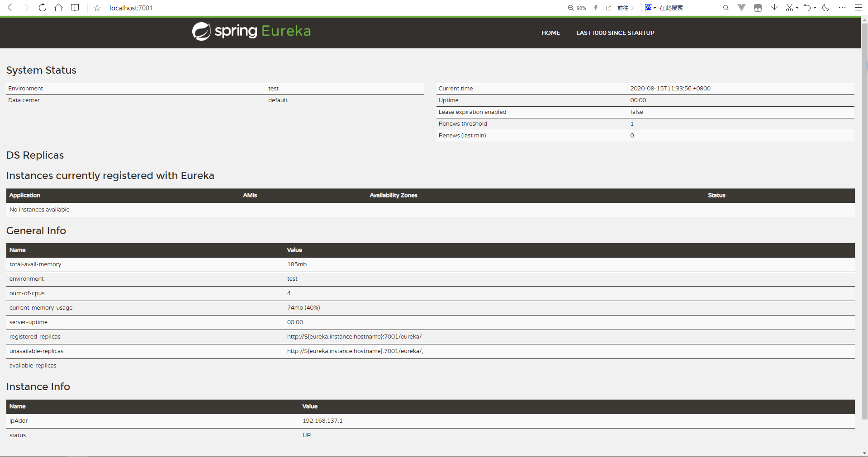This screenshot has height=457, width=868.
Task: Click the unavailable-replicas URL value
Action: point(355,351)
